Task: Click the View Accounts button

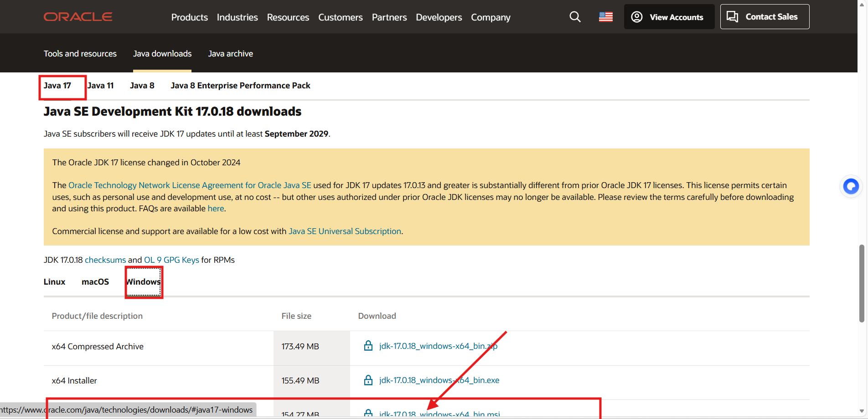Action: click(669, 17)
